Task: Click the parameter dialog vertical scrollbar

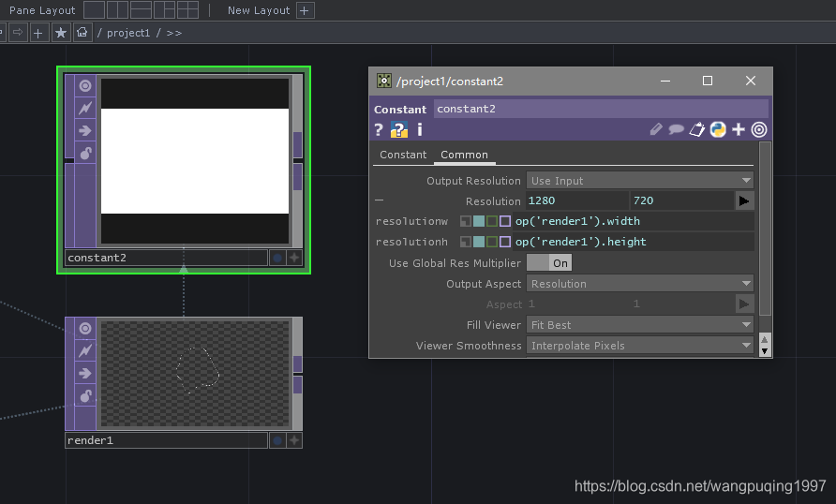Action: tap(765, 230)
